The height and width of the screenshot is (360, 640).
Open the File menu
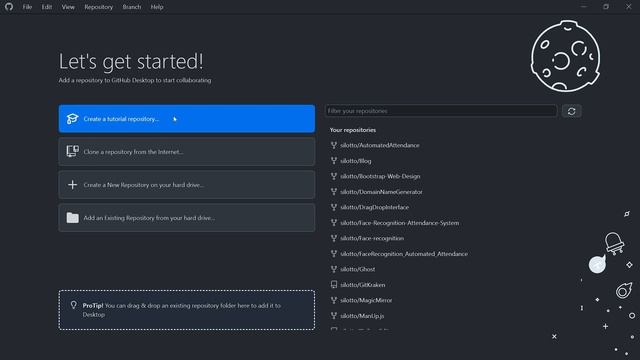[x=27, y=7]
